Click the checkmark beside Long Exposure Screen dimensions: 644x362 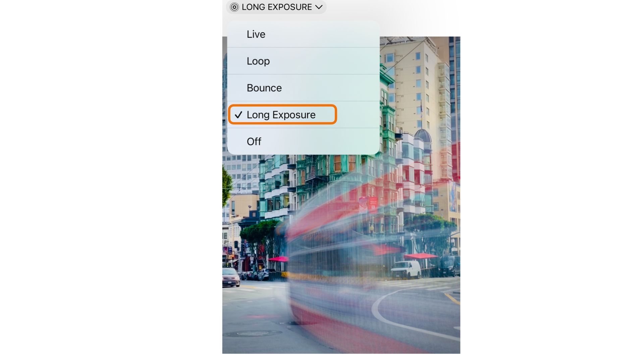[238, 115]
